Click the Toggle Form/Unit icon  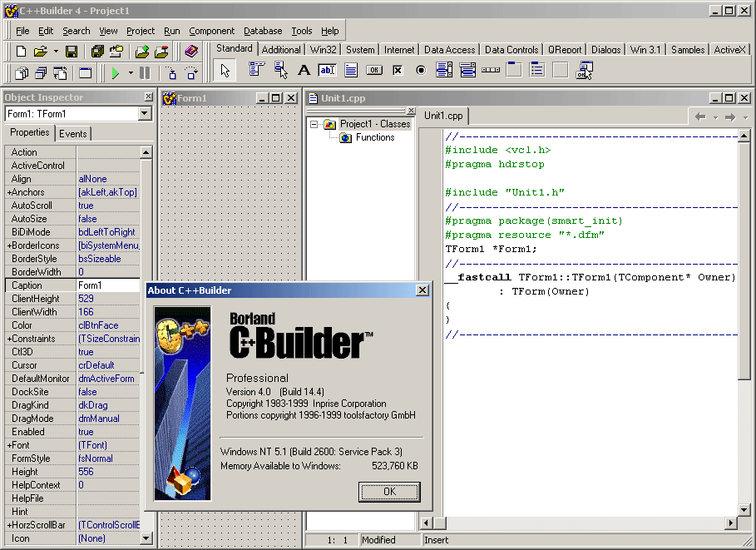60,73
